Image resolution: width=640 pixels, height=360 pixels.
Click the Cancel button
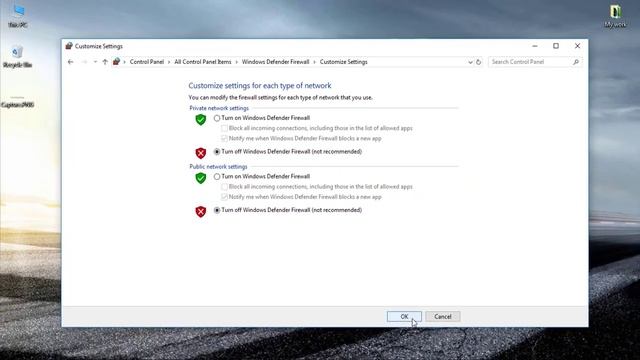[443, 317]
